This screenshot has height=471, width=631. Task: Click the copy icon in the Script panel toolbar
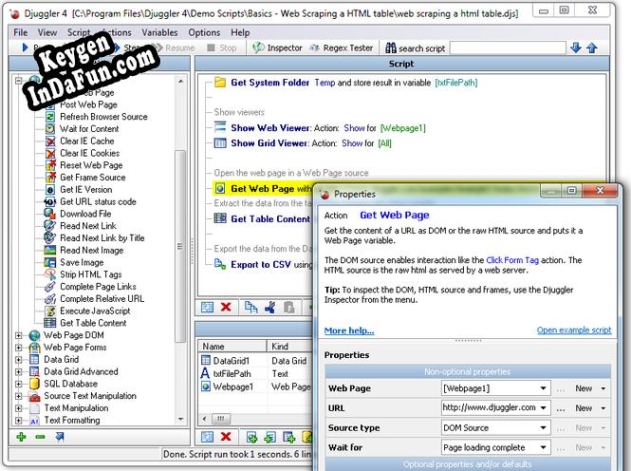[251, 308]
